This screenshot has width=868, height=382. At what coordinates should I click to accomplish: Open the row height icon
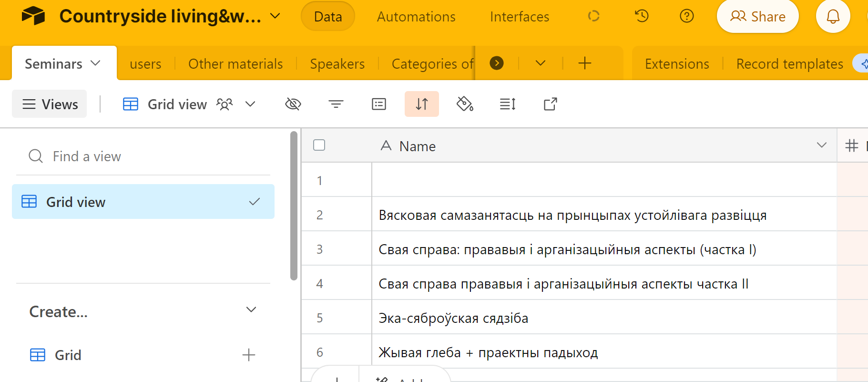click(x=508, y=104)
